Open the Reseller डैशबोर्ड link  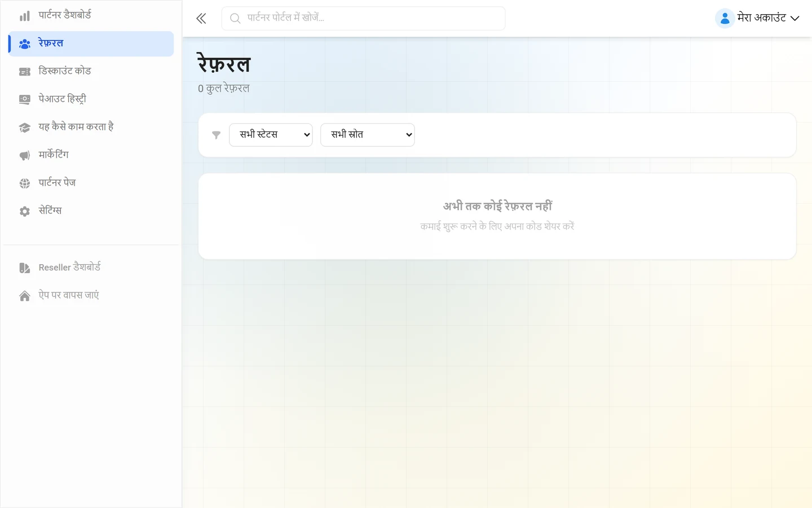coord(91,267)
